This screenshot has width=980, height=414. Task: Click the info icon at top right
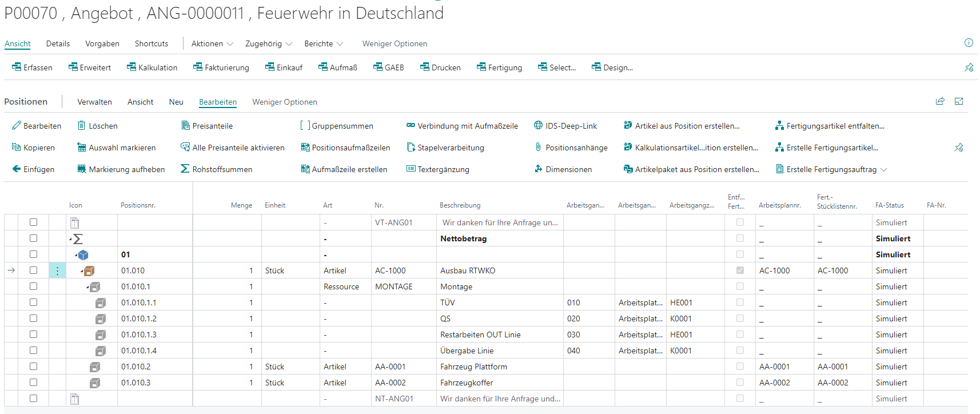(969, 43)
